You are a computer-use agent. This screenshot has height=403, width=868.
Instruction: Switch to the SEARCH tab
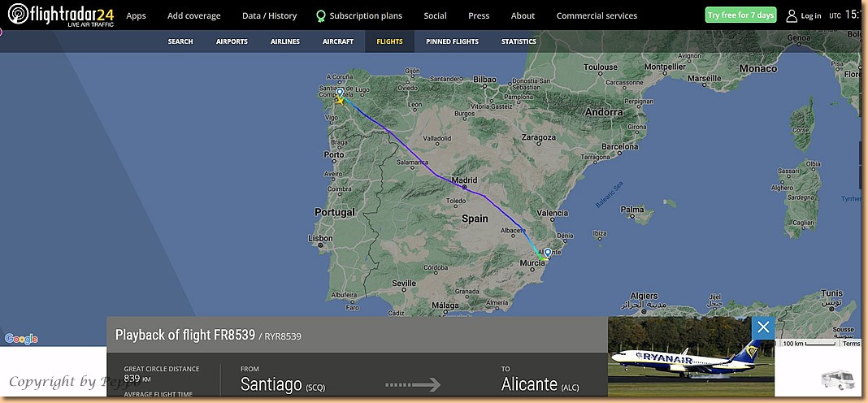coord(180,41)
